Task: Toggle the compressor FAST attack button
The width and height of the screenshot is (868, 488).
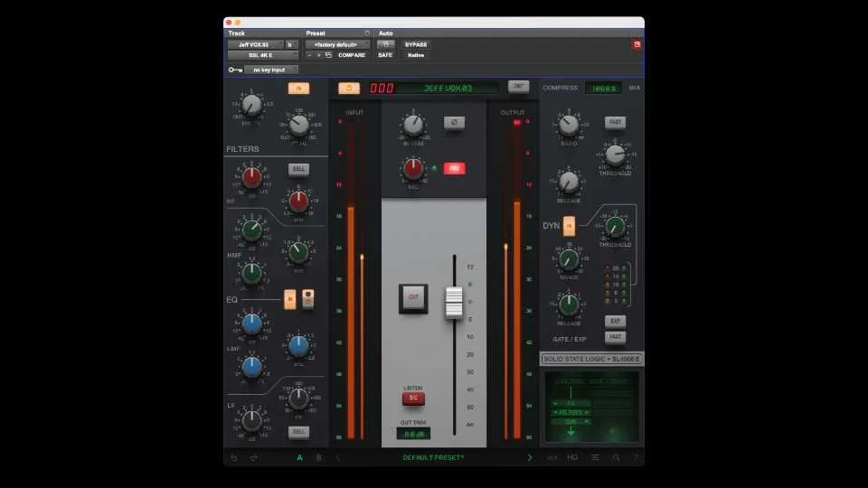Action: point(615,122)
